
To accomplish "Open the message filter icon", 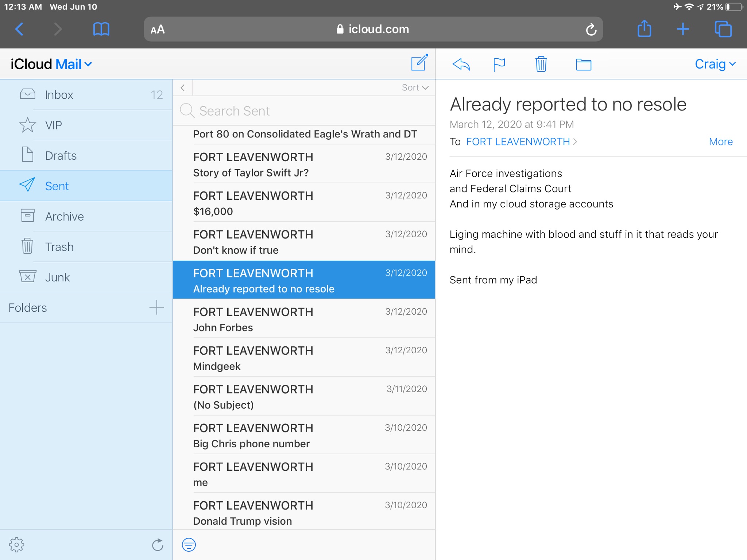I will tap(189, 545).
